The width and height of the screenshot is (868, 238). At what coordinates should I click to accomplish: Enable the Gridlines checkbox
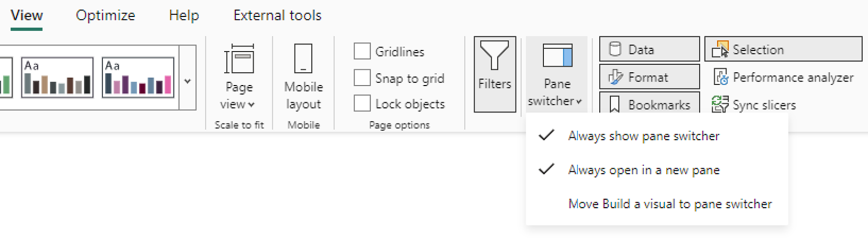(362, 51)
